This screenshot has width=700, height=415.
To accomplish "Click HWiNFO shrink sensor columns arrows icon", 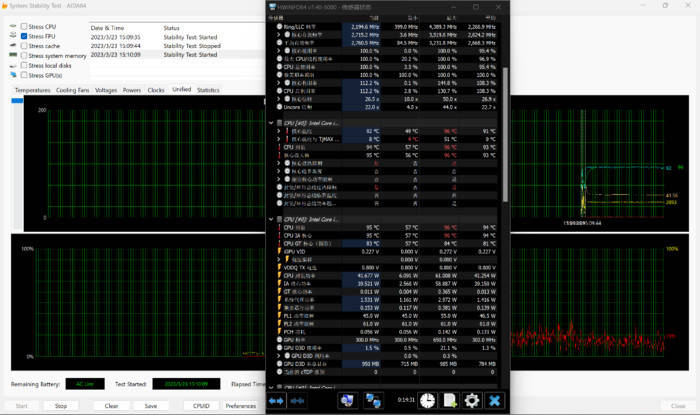I will [297, 401].
